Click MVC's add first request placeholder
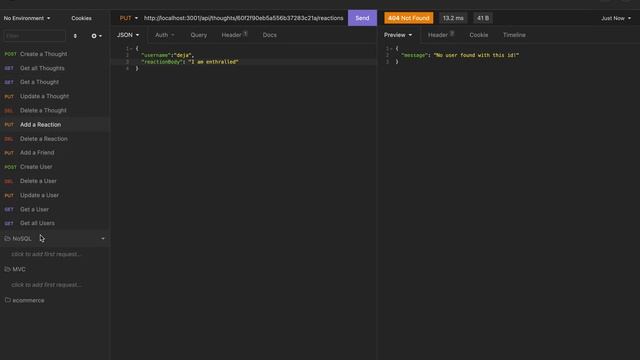This screenshot has height=360, width=640. [46, 285]
